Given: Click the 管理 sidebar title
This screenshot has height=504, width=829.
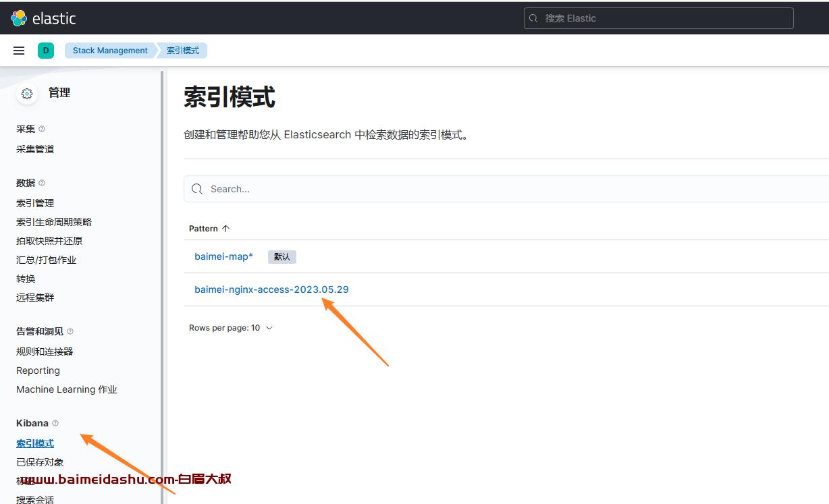Looking at the screenshot, I should click(59, 93).
